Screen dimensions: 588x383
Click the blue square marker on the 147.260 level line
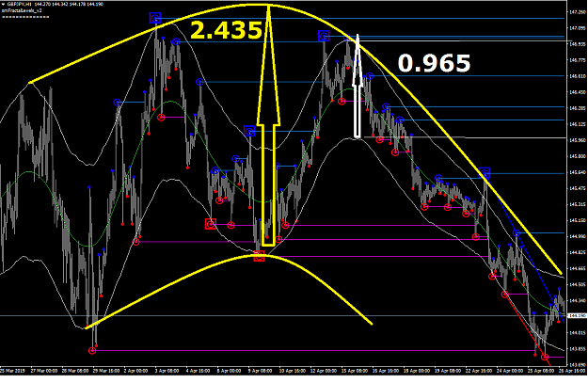click(155, 18)
